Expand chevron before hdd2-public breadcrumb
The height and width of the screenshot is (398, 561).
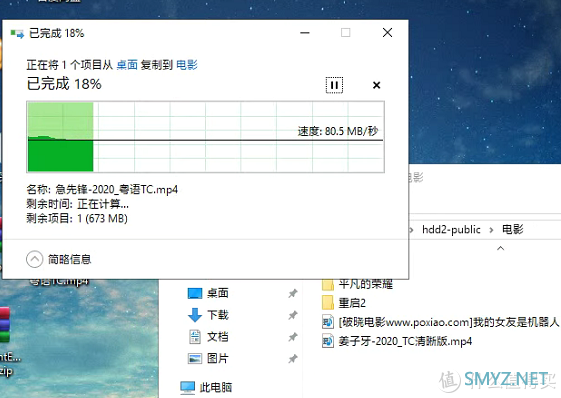pyautogui.click(x=411, y=230)
